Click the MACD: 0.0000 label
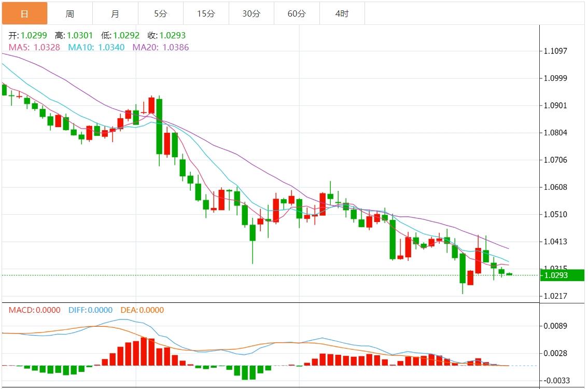588x389 pixels. [34, 310]
